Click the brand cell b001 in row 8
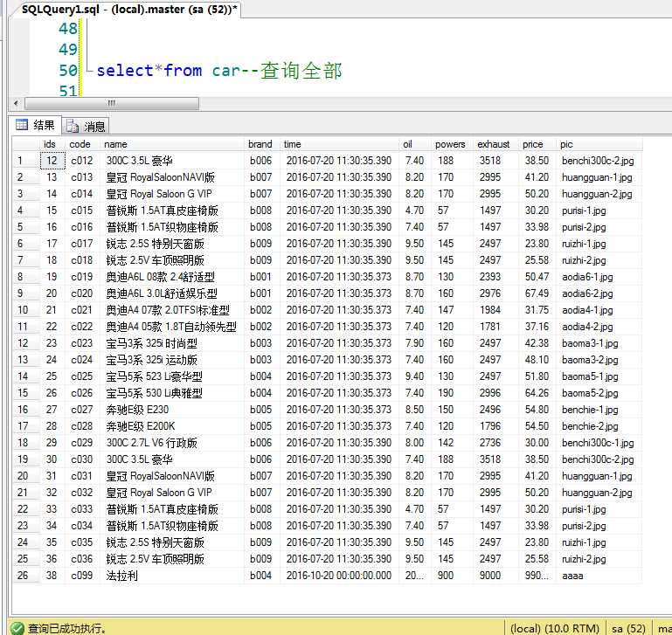672x635 pixels. click(x=262, y=277)
